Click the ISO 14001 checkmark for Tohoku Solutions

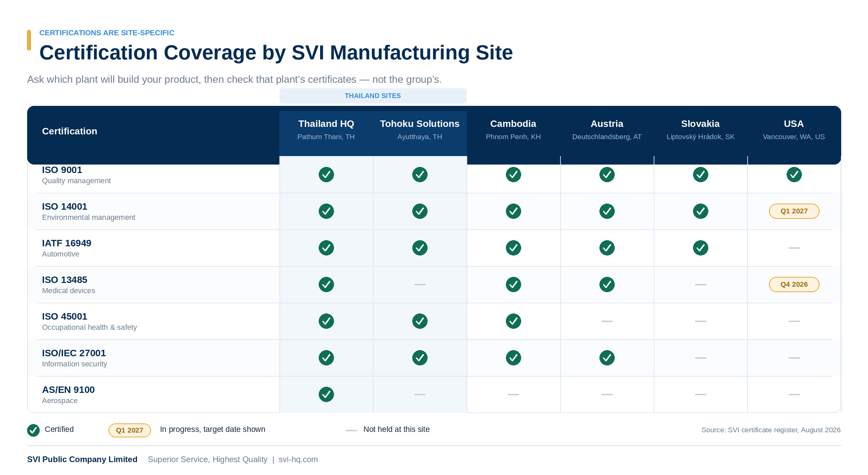(x=420, y=211)
